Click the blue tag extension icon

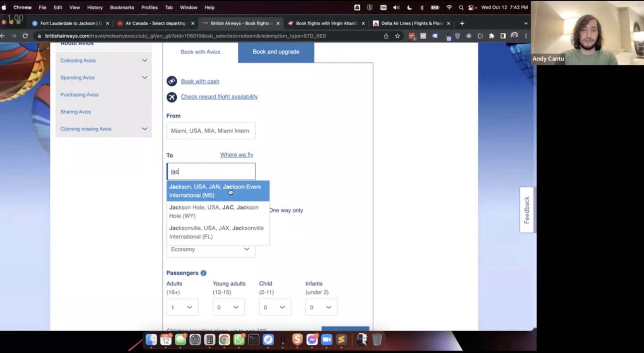435,36
